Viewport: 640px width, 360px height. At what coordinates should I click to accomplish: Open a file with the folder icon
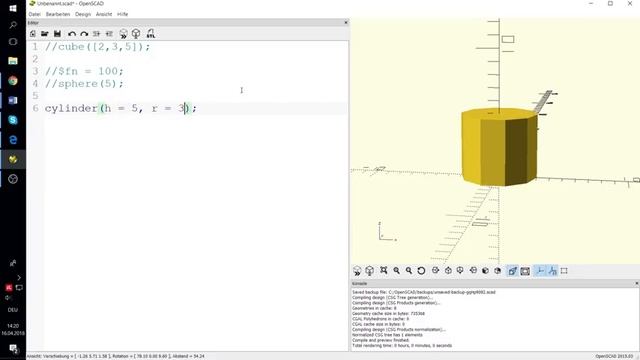(44, 34)
